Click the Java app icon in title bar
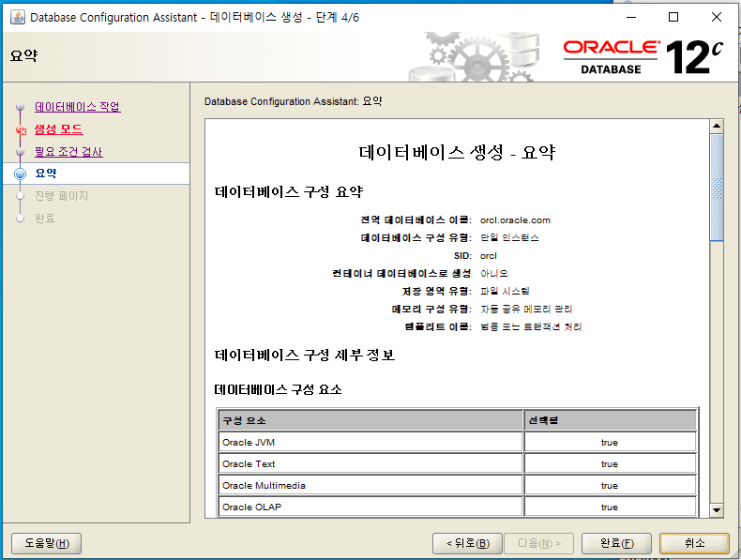Screen dimensions: 741x560 coord(18,18)
